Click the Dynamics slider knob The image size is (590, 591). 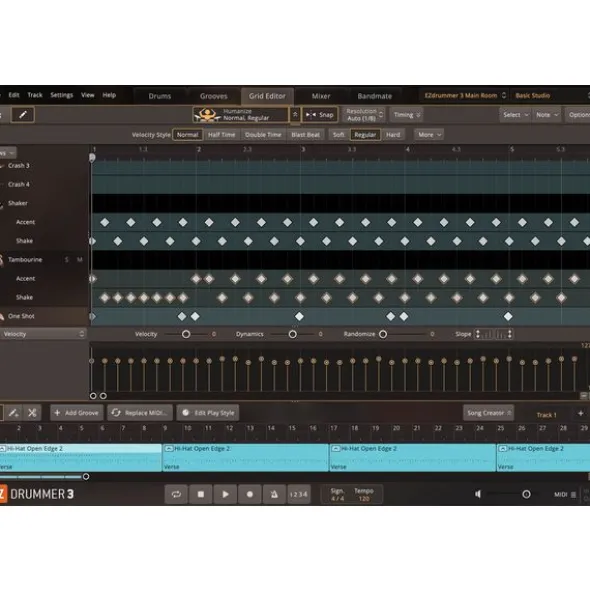(293, 334)
